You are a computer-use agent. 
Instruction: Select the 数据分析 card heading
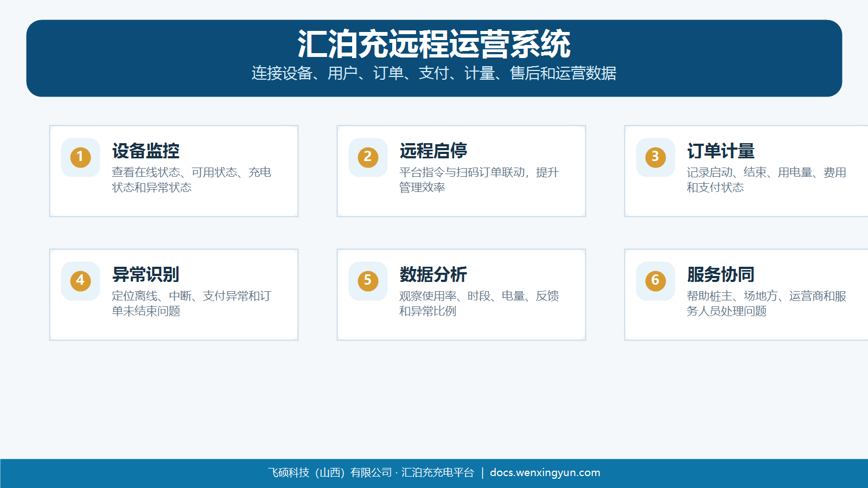click(x=433, y=274)
